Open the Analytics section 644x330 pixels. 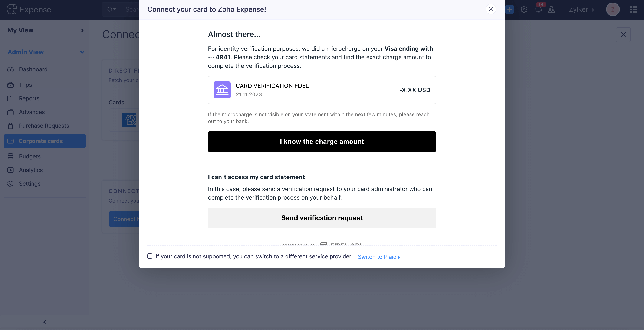click(x=31, y=170)
